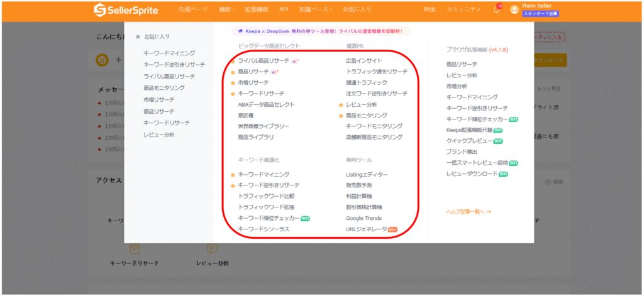Screen dimensions: 644x296
Task: Open the 設定 gear icon
Action: click(x=548, y=182)
